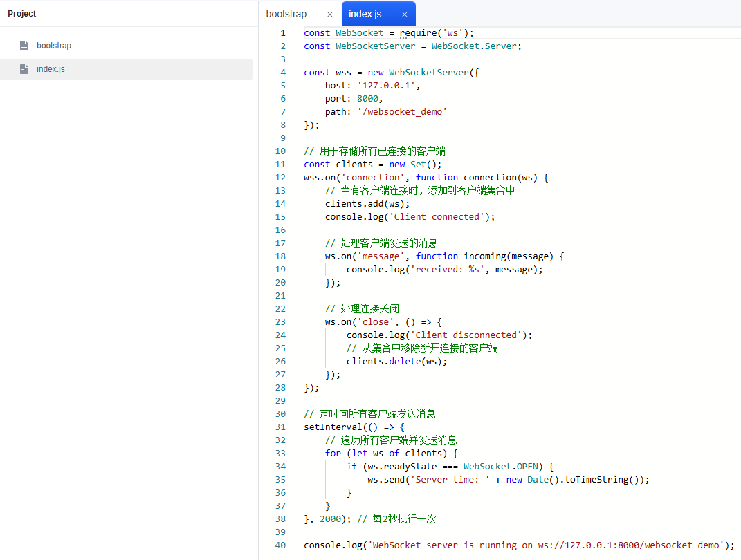Click line number 12 in the gutter

[280, 178]
